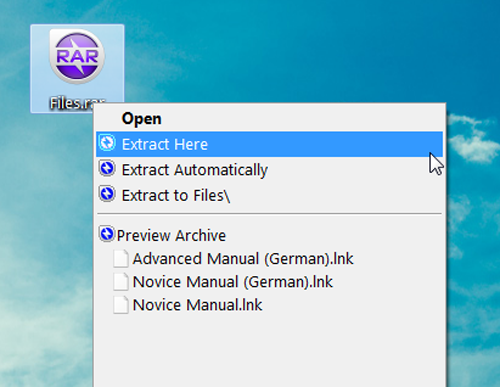Click the icon beside Preview Archive
This screenshot has width=500, height=387.
pyautogui.click(x=107, y=234)
